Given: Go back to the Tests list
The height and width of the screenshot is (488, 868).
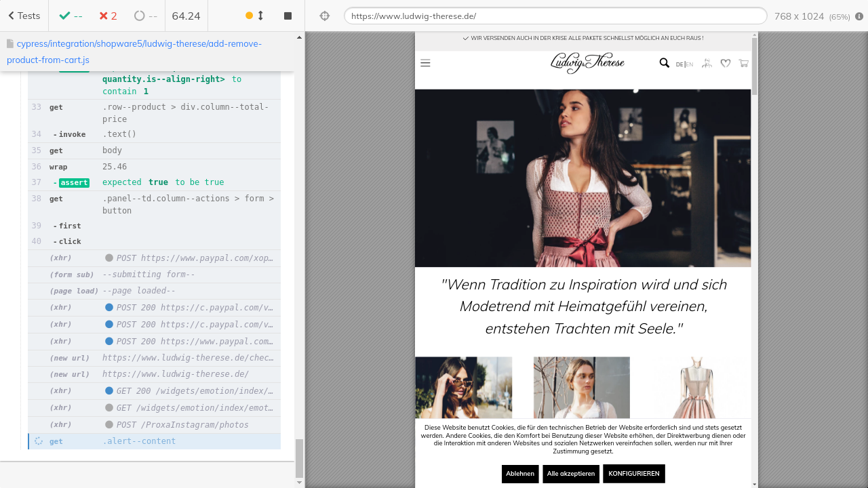Looking at the screenshot, I should coord(24,16).
